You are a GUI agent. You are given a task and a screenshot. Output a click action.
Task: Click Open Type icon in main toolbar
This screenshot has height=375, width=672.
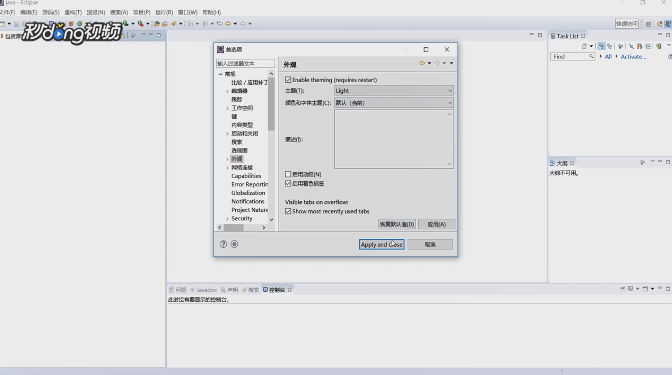tap(157, 24)
